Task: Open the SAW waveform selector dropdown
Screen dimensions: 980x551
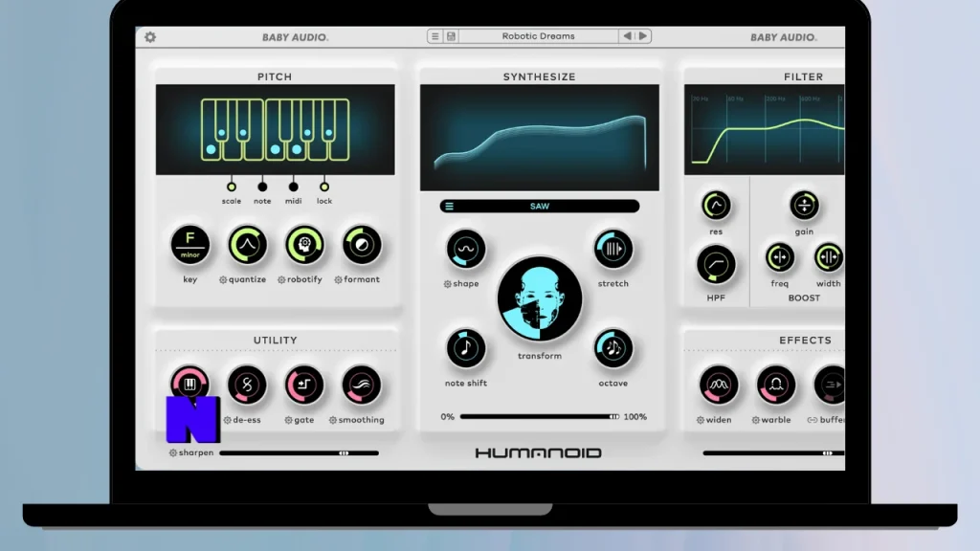Action: [x=540, y=207]
